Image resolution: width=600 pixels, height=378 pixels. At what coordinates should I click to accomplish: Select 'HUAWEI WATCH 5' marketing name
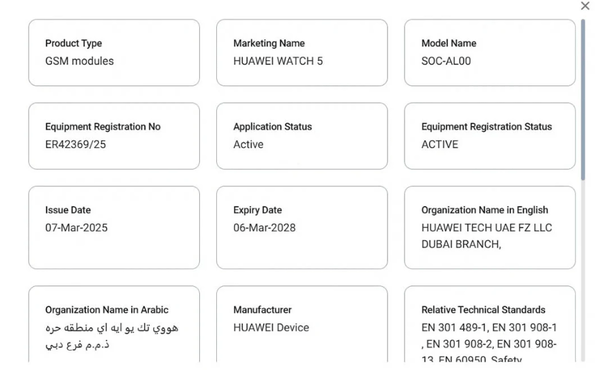(x=278, y=61)
